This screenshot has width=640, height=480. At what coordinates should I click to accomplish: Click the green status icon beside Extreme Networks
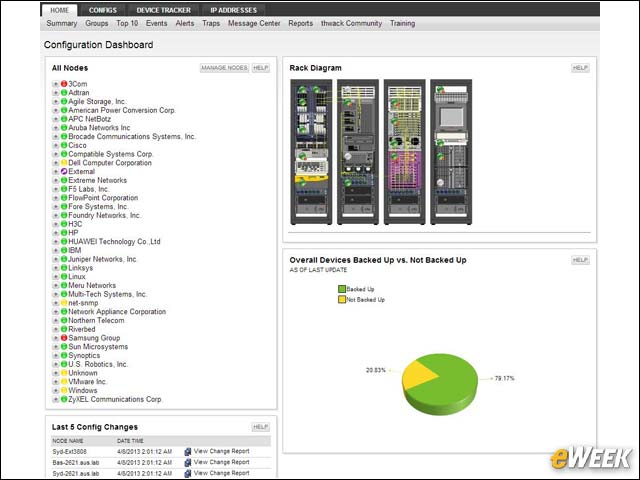point(64,180)
